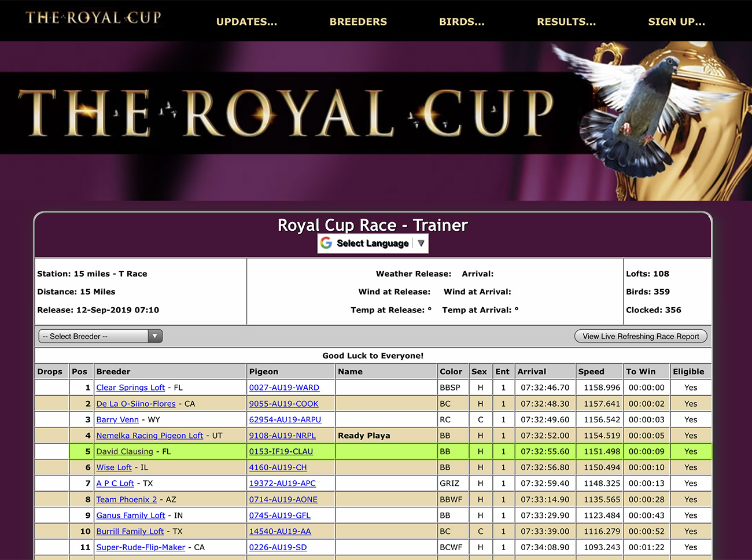Go to the BREEDERS page
This screenshot has height=560, width=752.
click(x=358, y=22)
